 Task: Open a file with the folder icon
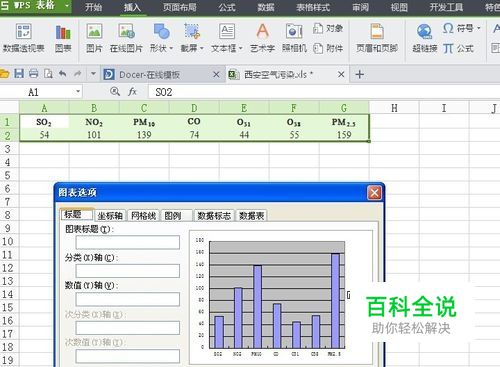tap(5, 74)
